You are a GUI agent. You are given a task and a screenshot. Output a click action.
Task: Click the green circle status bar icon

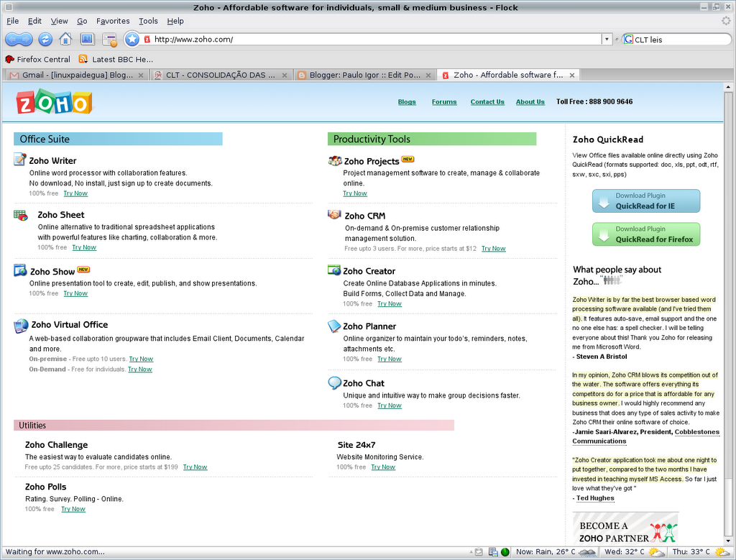click(x=505, y=552)
